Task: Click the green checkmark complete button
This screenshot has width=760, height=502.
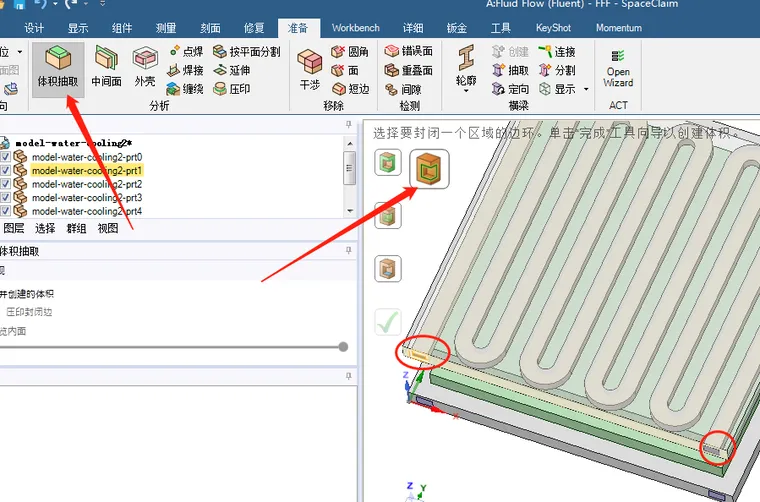Action: [x=388, y=322]
